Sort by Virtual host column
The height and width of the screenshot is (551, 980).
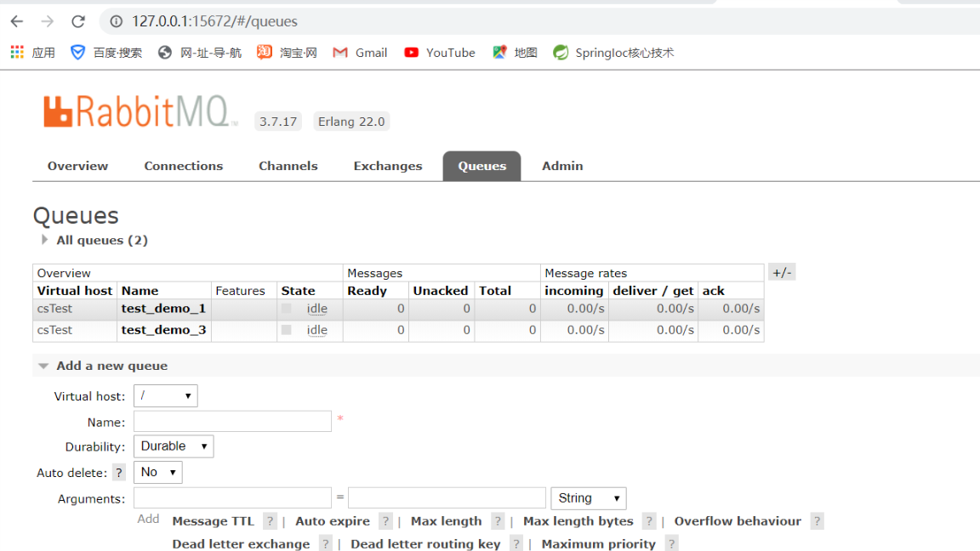coord(74,291)
